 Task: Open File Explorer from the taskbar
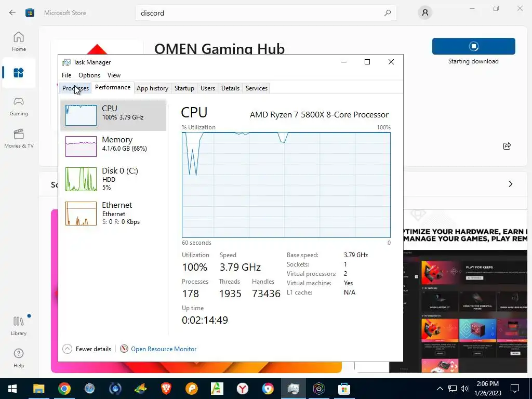pos(38,389)
